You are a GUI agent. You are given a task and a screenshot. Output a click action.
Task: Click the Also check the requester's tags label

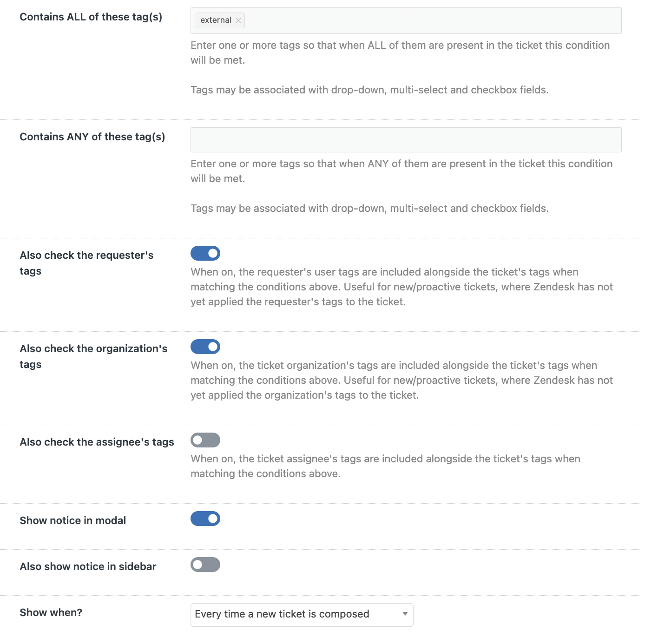pyautogui.click(x=86, y=263)
